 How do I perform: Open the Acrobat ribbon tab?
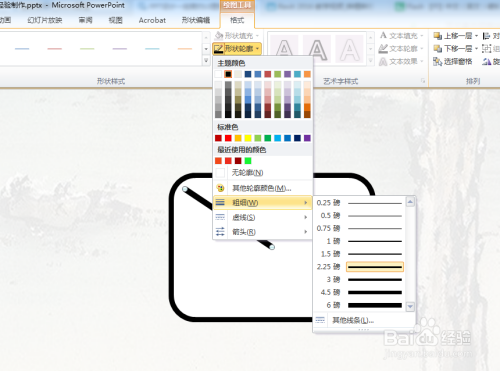coord(152,20)
